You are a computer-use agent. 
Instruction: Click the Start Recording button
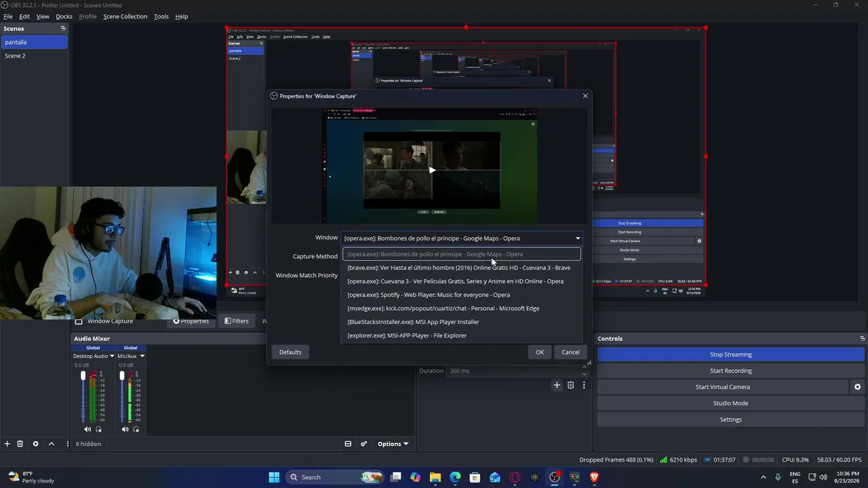tap(731, 371)
